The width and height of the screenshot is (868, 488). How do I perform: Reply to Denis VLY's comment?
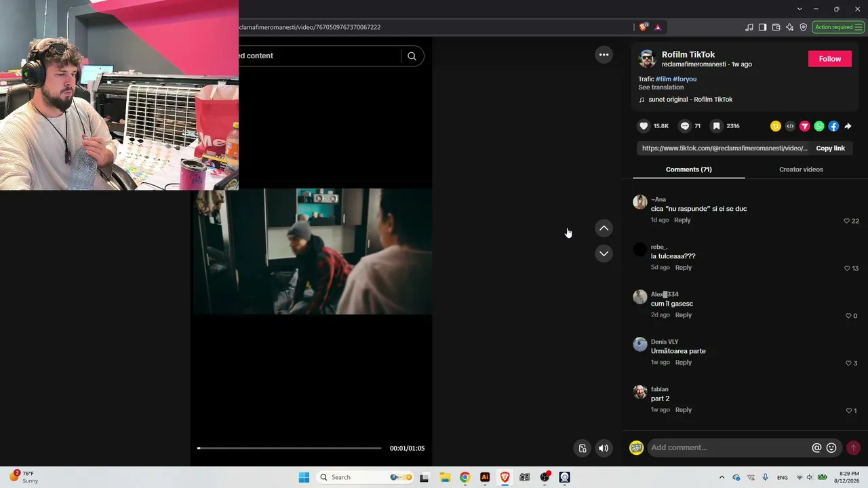coord(684,363)
